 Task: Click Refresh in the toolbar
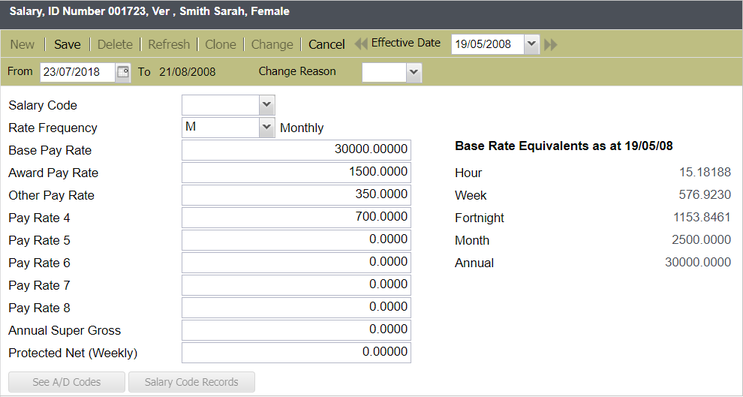(169, 45)
